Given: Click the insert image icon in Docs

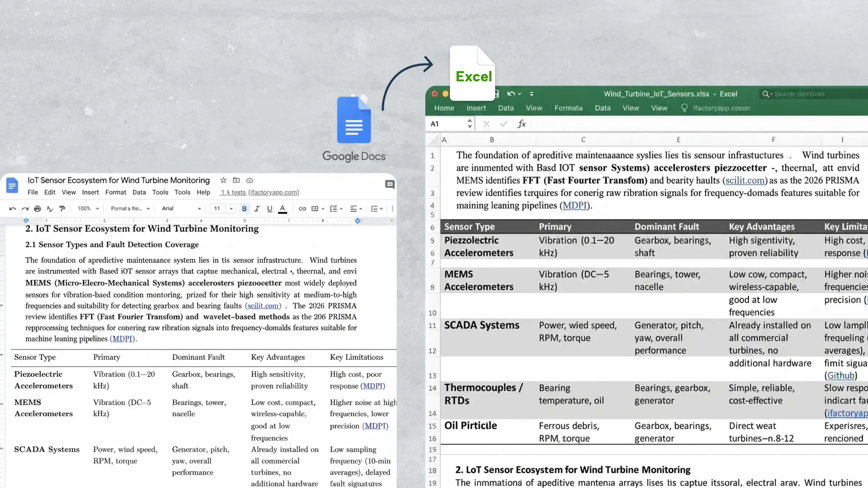Looking at the screenshot, I should pyautogui.click(x=315, y=209).
